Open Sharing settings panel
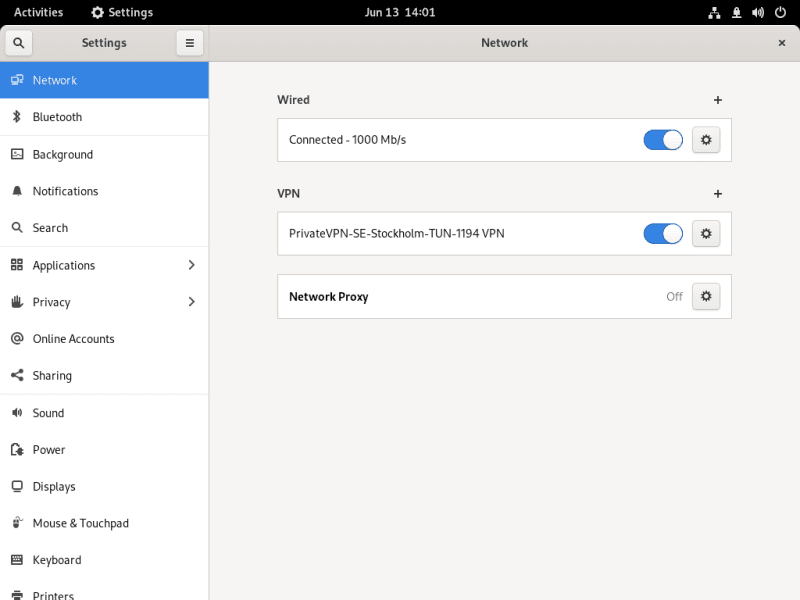 (x=104, y=375)
